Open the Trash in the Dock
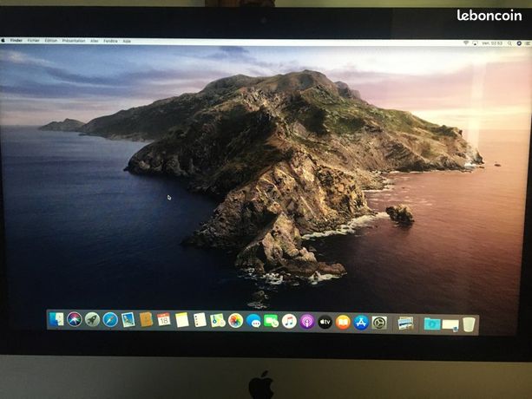Screen dimensions: 532x399 pyautogui.click(x=469, y=324)
